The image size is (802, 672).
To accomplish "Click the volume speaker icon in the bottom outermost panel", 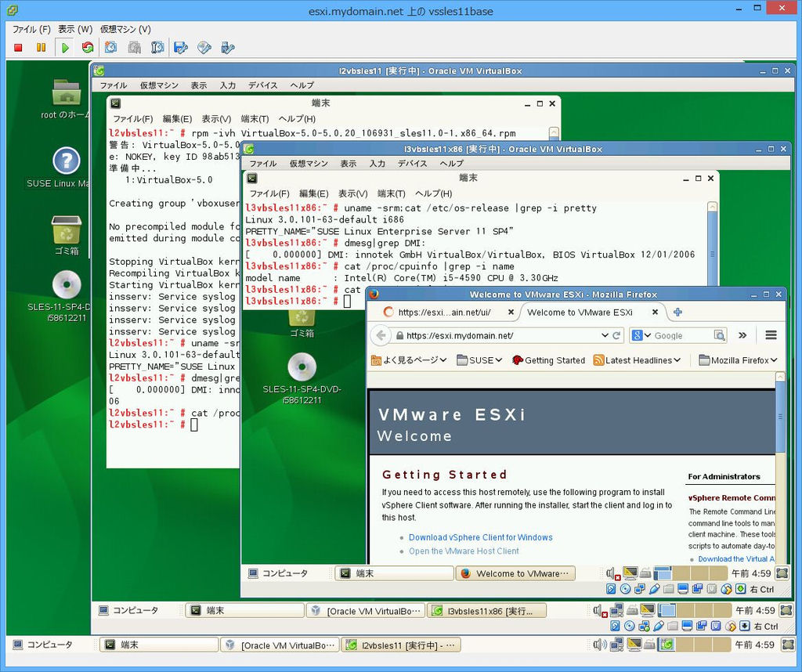I will coord(599,645).
